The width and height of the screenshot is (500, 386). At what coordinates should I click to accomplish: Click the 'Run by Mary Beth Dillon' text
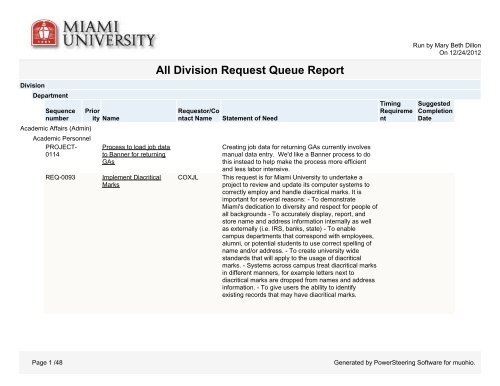[447, 45]
